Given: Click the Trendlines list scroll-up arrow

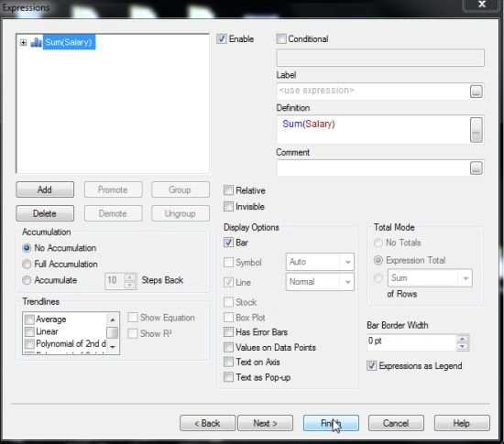Looking at the screenshot, I should (113, 319).
